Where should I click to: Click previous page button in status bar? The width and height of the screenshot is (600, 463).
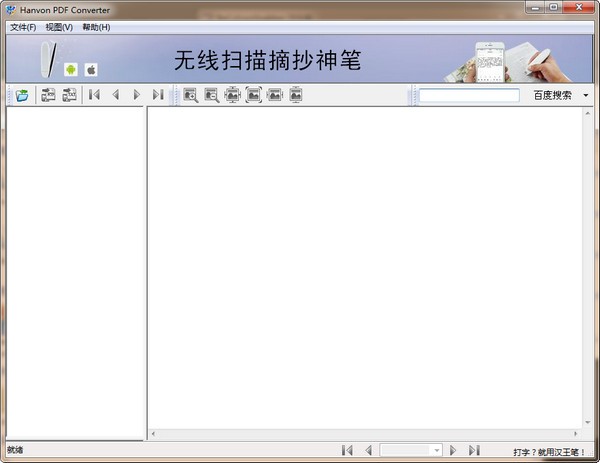tap(368, 450)
